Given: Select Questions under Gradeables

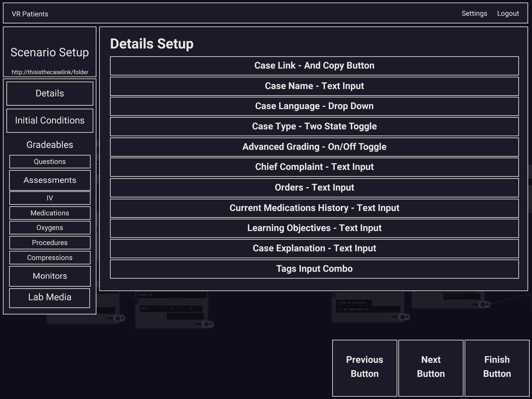Looking at the screenshot, I should [50, 161].
